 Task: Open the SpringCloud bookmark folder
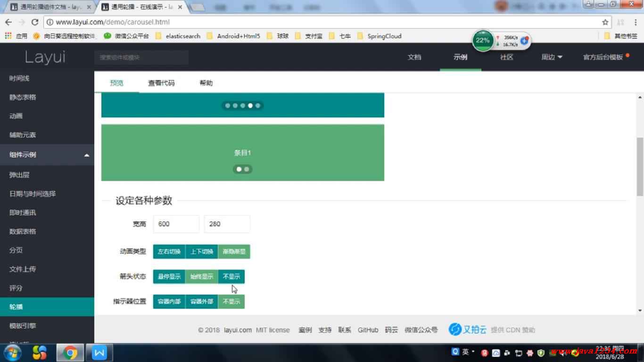380,36
